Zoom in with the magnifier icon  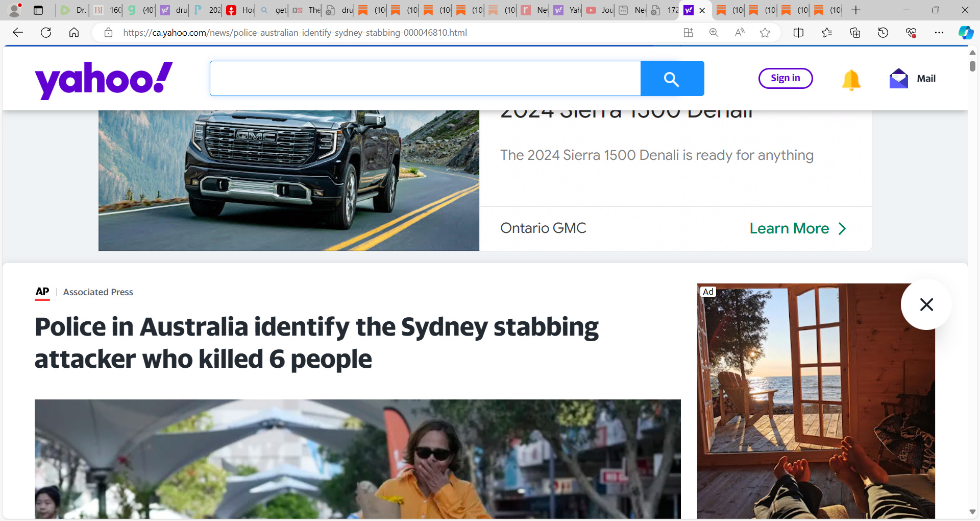[x=714, y=33]
